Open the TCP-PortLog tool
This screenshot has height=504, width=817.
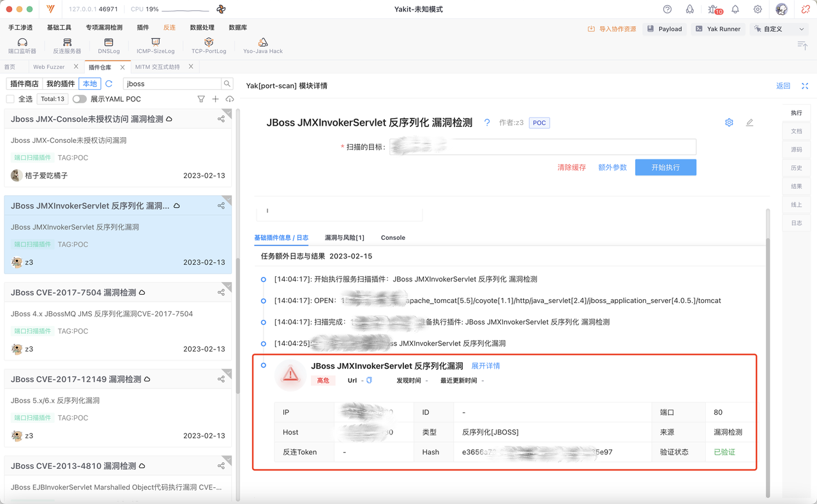[209, 46]
